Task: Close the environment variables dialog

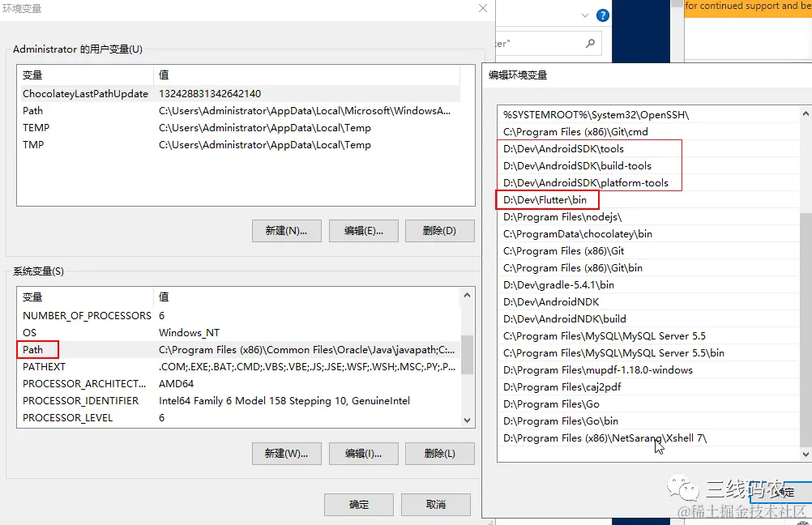Action: coord(483,8)
